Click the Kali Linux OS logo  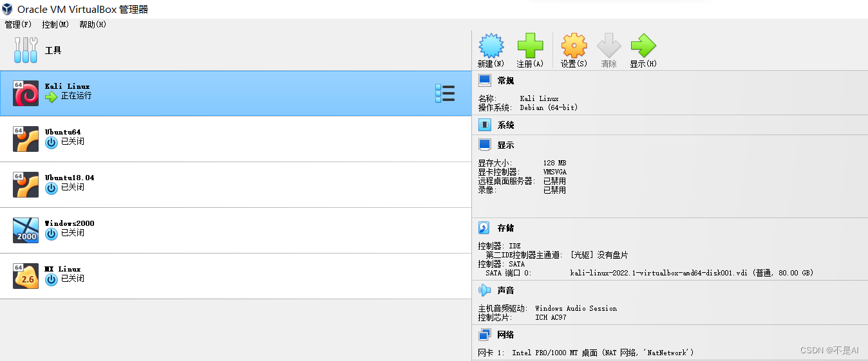26,93
